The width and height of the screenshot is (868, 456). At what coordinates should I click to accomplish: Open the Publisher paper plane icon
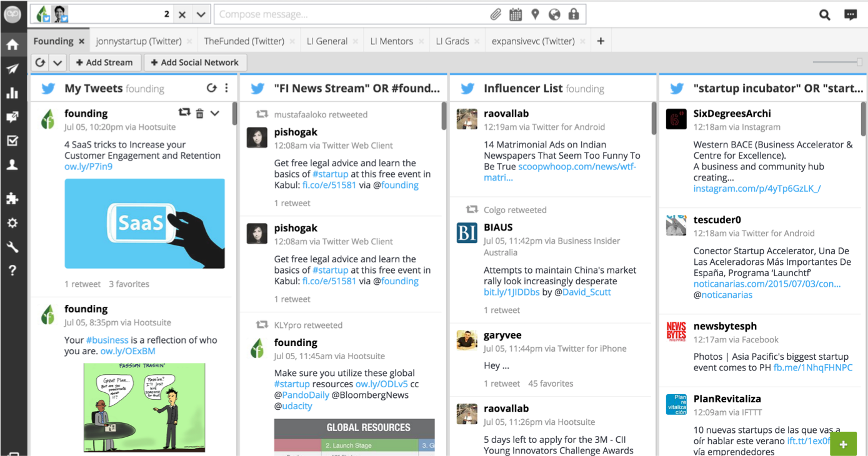12,69
